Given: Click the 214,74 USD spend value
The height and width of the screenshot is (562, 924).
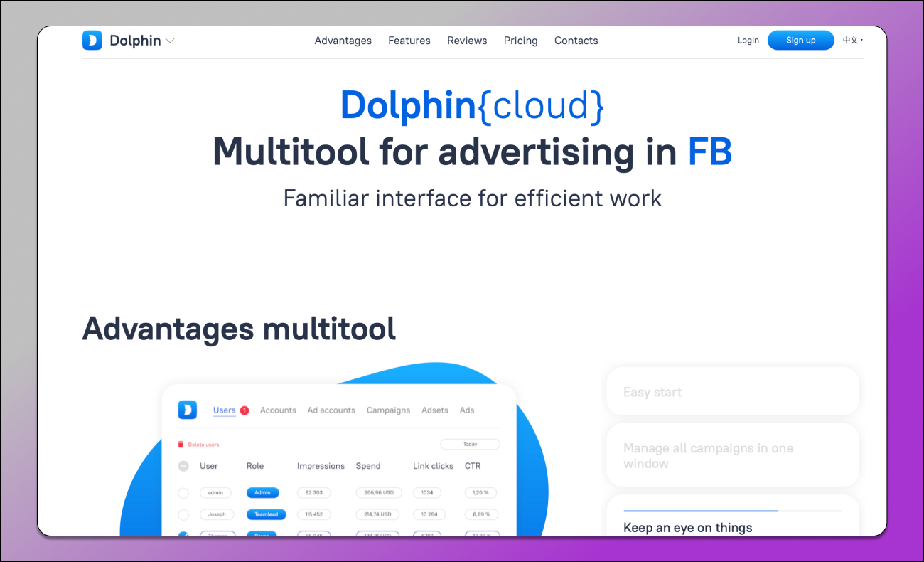Looking at the screenshot, I should tap(377, 514).
